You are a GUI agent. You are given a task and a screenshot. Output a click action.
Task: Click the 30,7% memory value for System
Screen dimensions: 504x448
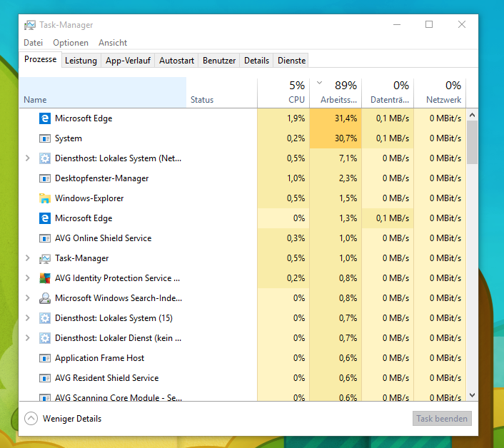coord(336,138)
